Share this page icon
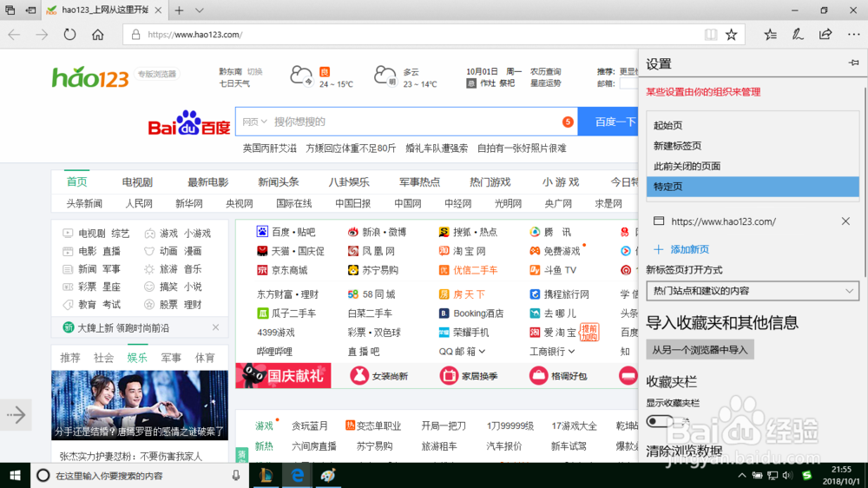This screenshot has width=868, height=488. coord(825,35)
